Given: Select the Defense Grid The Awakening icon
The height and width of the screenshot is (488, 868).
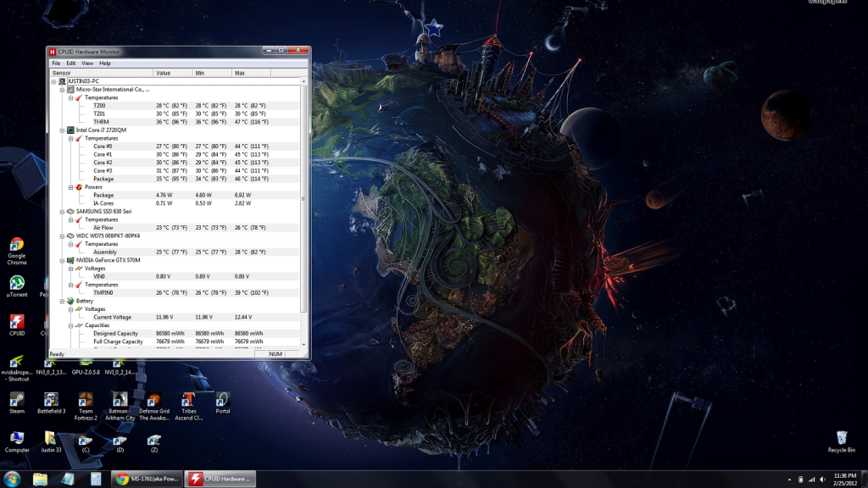Looking at the screenshot, I should 154,406.
